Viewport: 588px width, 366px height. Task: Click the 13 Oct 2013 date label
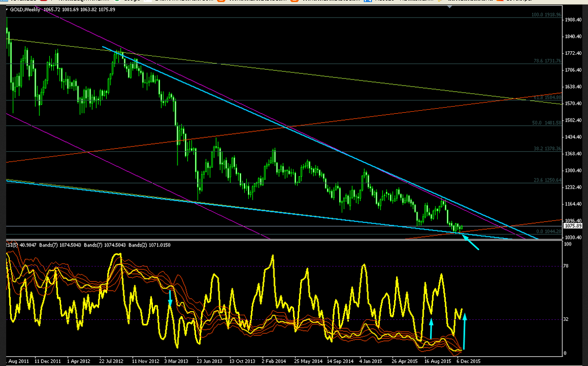click(242, 361)
